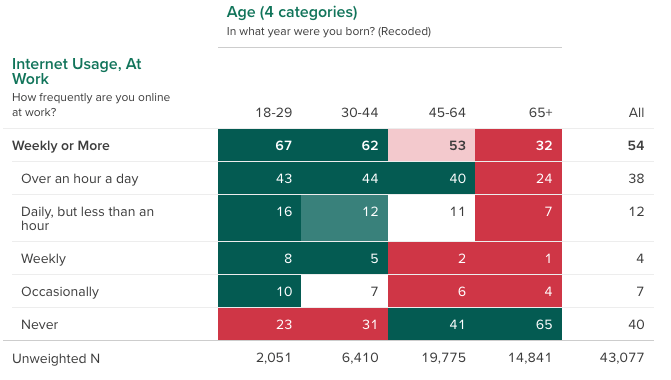Click the Weekly or More row label
This screenshot has width=671, height=380.
point(61,145)
